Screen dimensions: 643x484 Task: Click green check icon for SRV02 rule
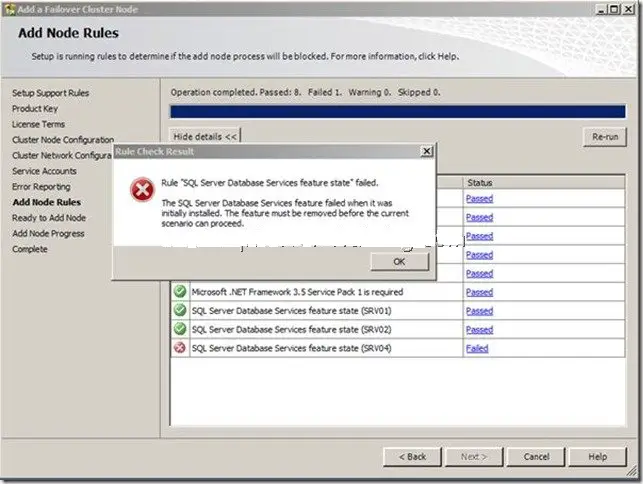point(178,329)
